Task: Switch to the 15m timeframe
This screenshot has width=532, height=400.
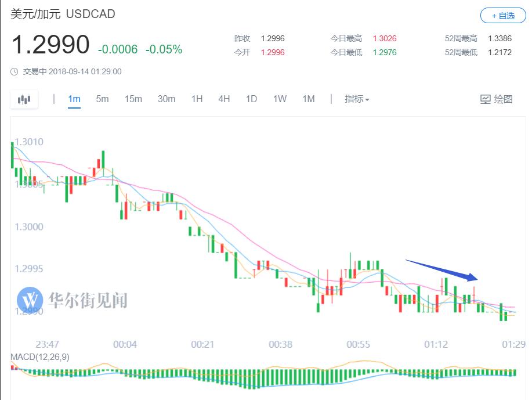Action: 133,99
